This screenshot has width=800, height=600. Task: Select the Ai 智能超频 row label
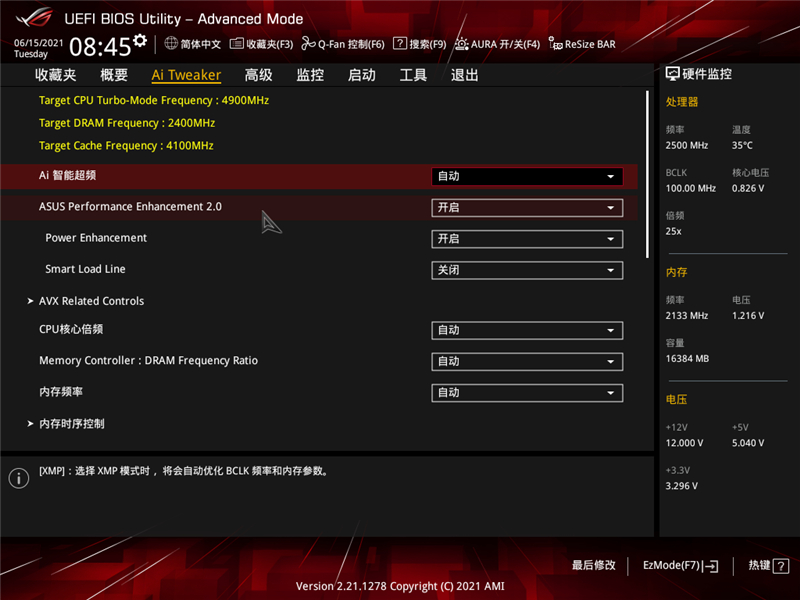pos(67,176)
